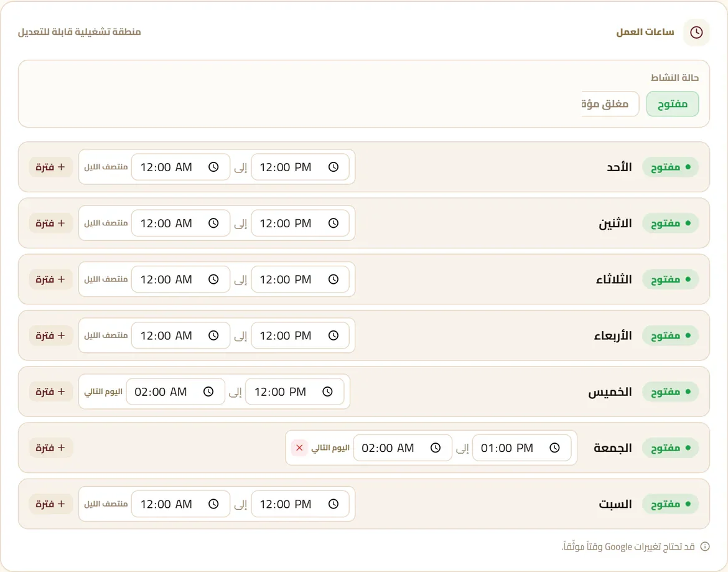This screenshot has height=572, width=728.
Task: Open clock picker on السبت 12:00 AM field
Action: point(213,504)
